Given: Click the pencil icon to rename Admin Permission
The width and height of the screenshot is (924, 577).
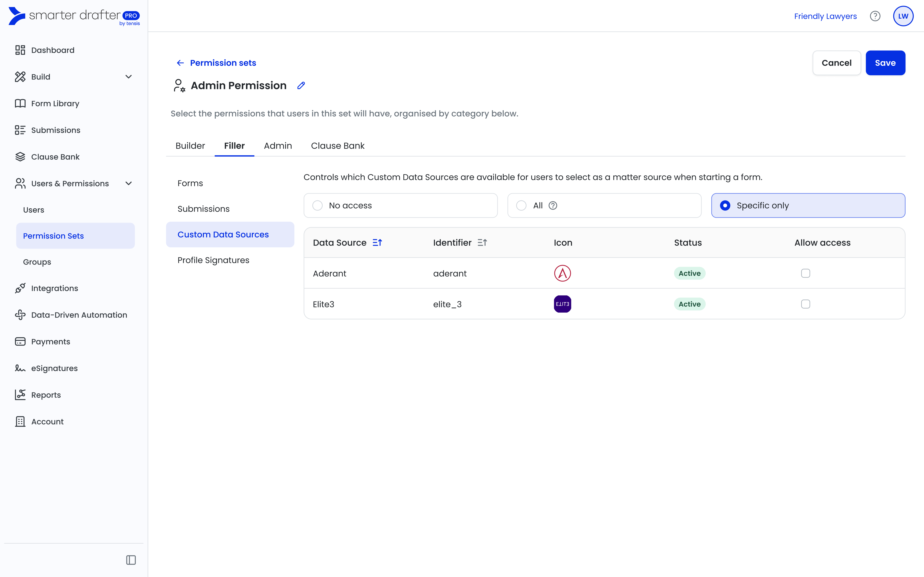Looking at the screenshot, I should pos(301,85).
